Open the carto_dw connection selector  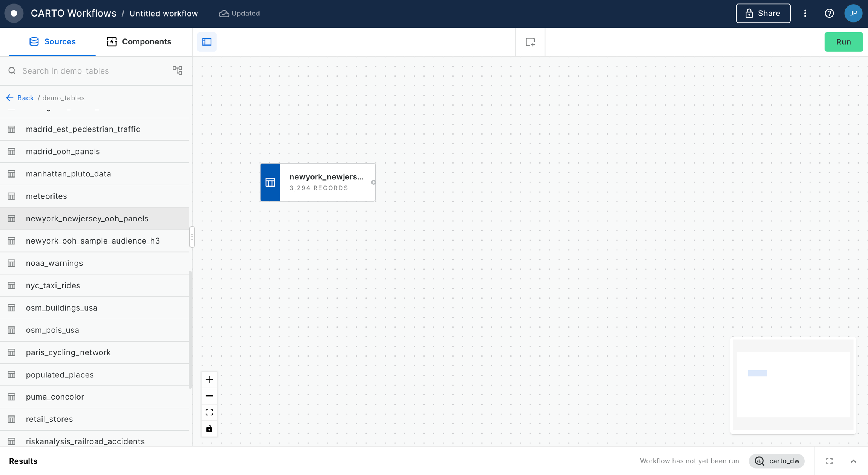pyautogui.click(x=776, y=461)
